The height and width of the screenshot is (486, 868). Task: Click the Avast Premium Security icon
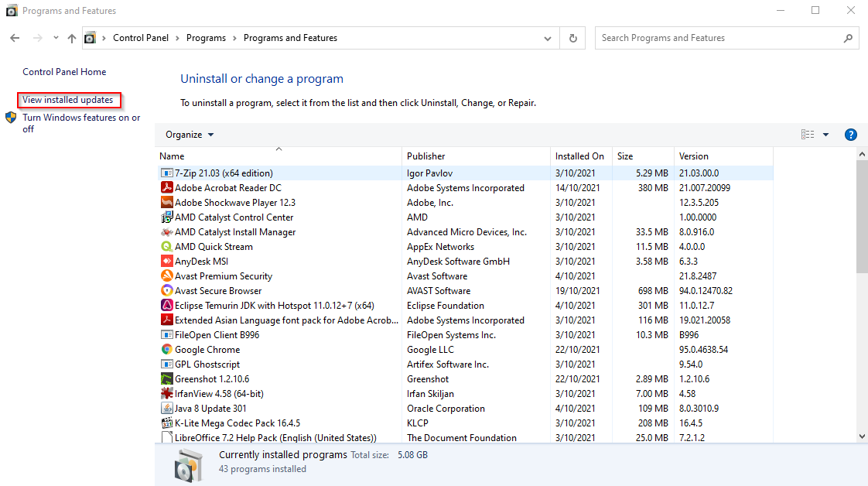pyautogui.click(x=166, y=276)
